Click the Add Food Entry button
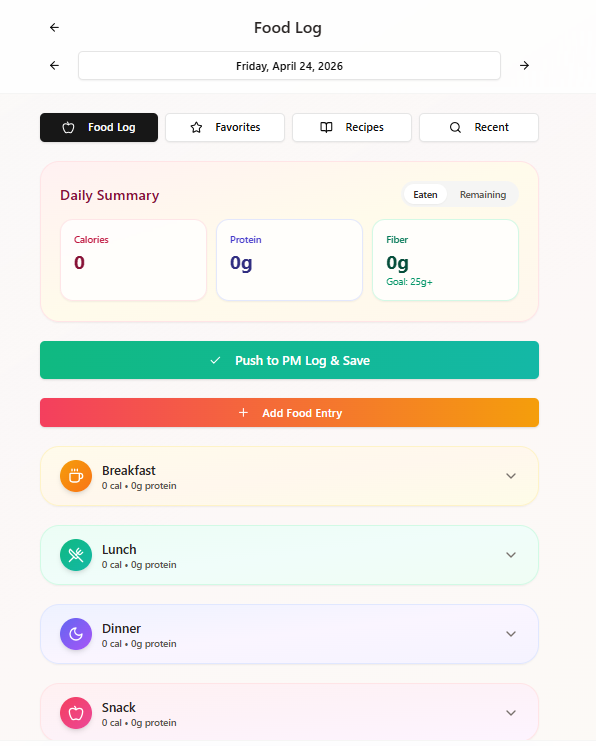Image resolution: width=596 pixels, height=746 pixels. [x=289, y=412]
